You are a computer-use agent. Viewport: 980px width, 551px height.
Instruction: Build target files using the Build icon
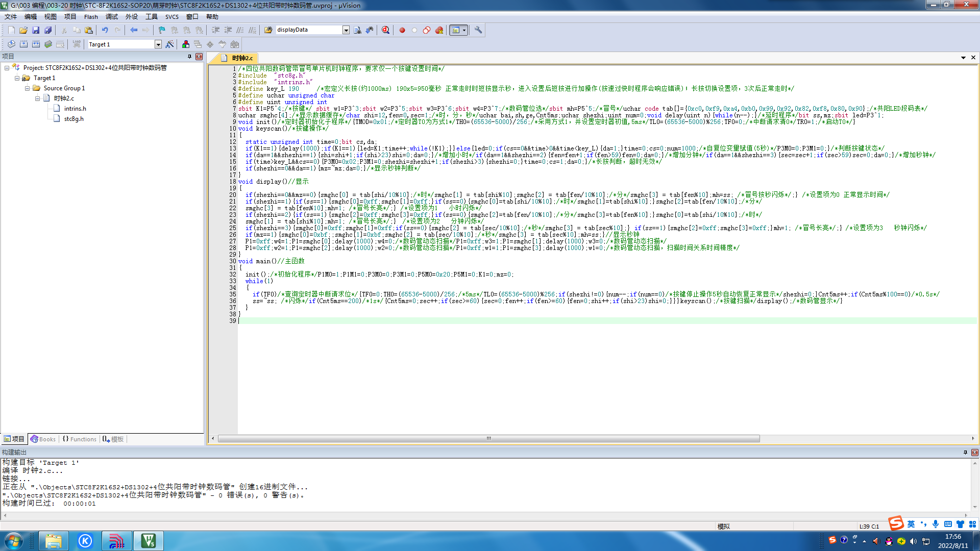click(x=23, y=44)
